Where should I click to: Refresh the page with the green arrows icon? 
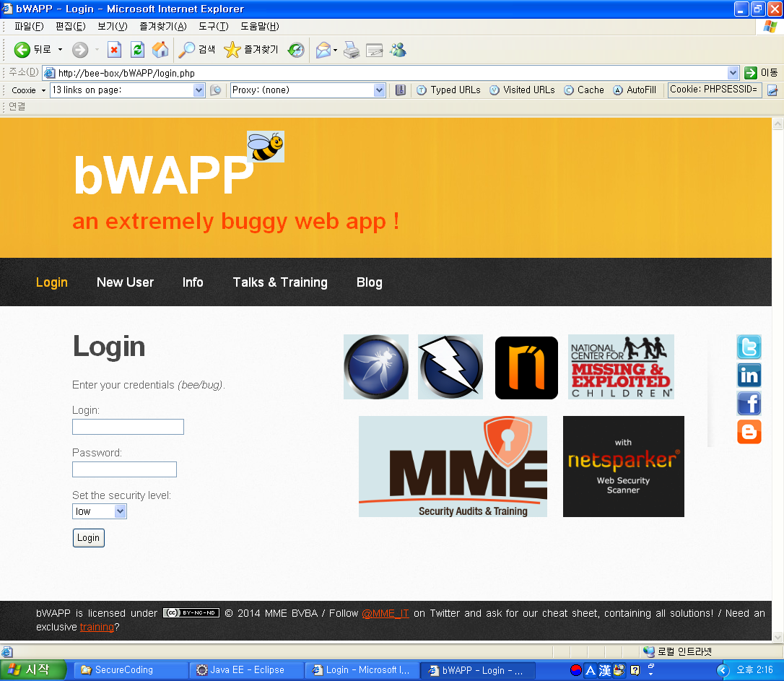(x=137, y=50)
